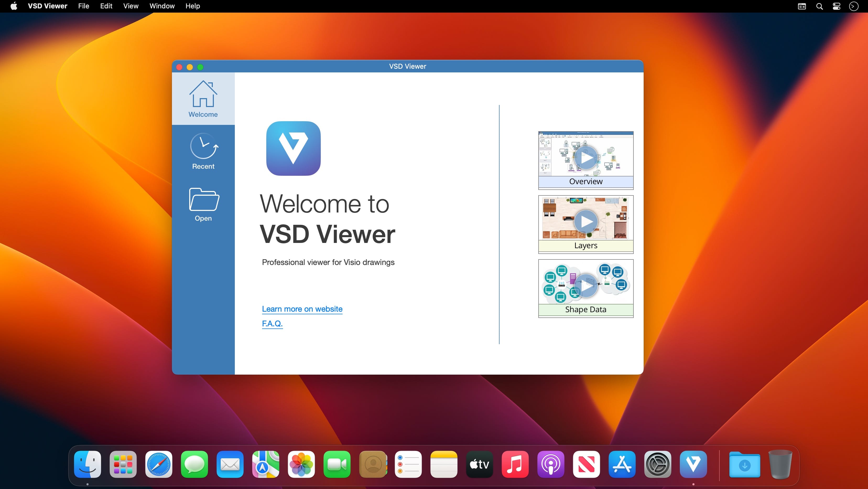Click VSD Viewer icon in the Dock
Image resolution: width=868 pixels, height=489 pixels.
[x=693, y=464]
